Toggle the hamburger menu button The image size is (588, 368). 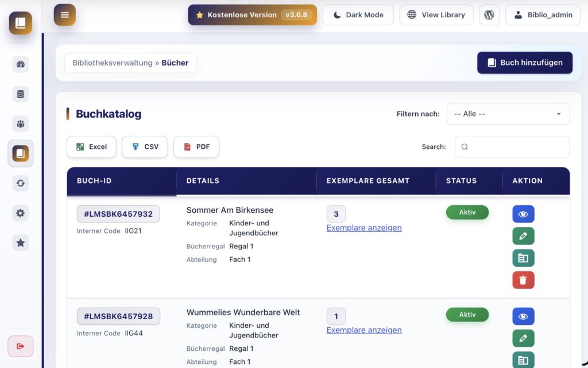coord(65,15)
